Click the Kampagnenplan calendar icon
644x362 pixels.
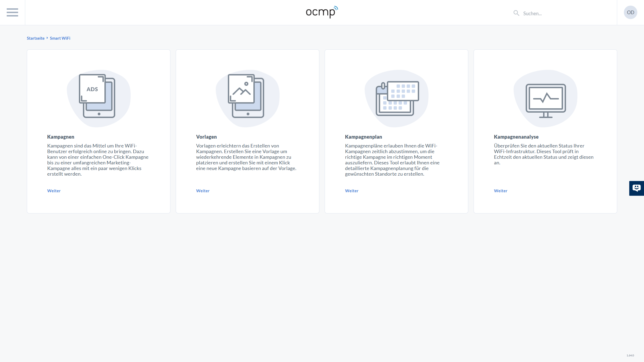(x=397, y=98)
